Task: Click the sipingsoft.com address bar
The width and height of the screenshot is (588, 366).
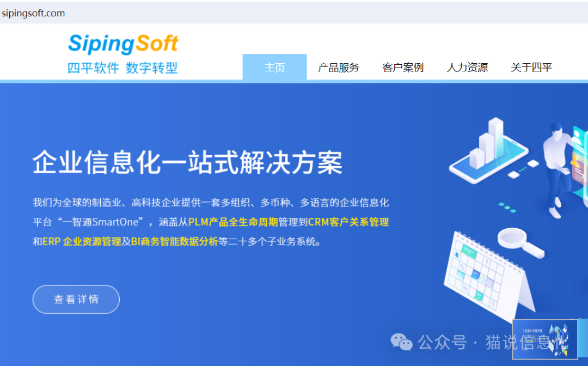Action: (x=294, y=13)
